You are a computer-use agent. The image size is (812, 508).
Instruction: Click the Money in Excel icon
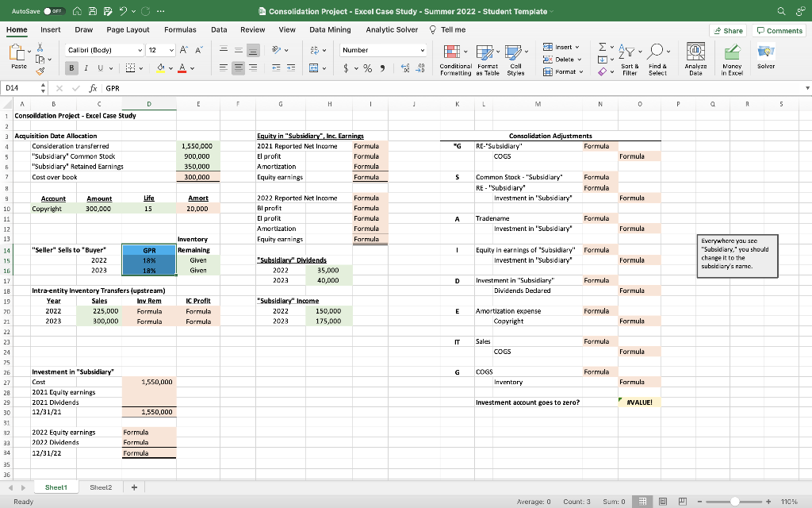coord(730,57)
